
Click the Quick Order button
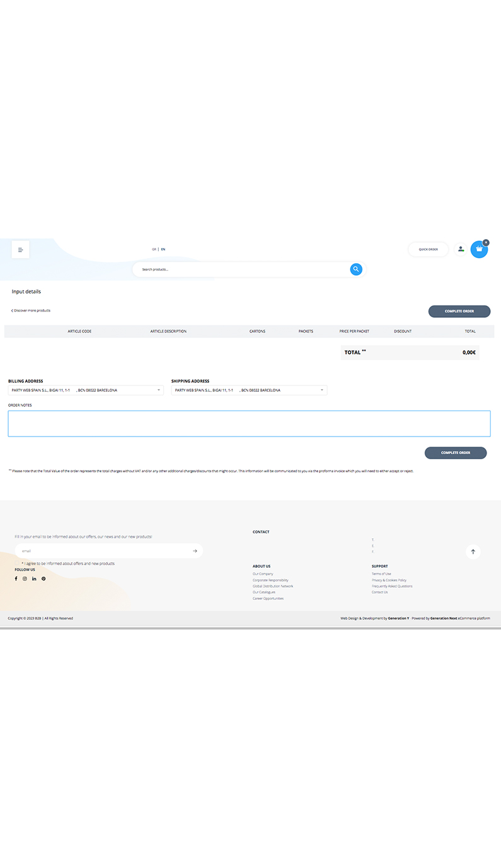coord(428,249)
